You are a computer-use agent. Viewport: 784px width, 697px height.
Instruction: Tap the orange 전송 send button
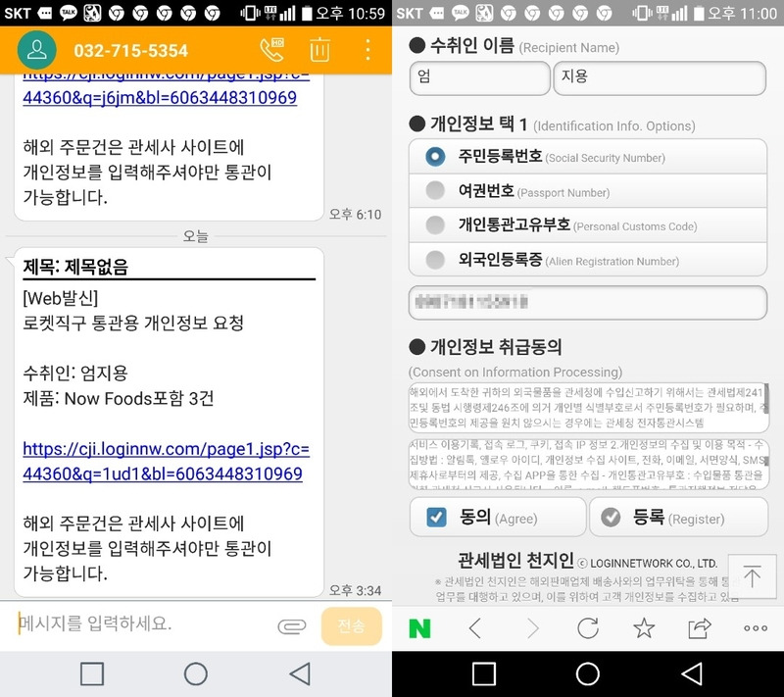tap(352, 625)
